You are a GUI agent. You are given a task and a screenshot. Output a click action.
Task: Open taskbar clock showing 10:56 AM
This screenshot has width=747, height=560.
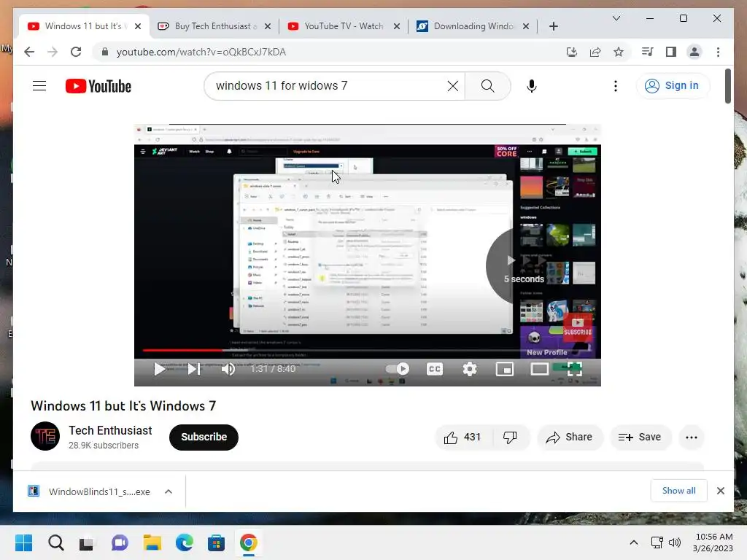click(713, 542)
